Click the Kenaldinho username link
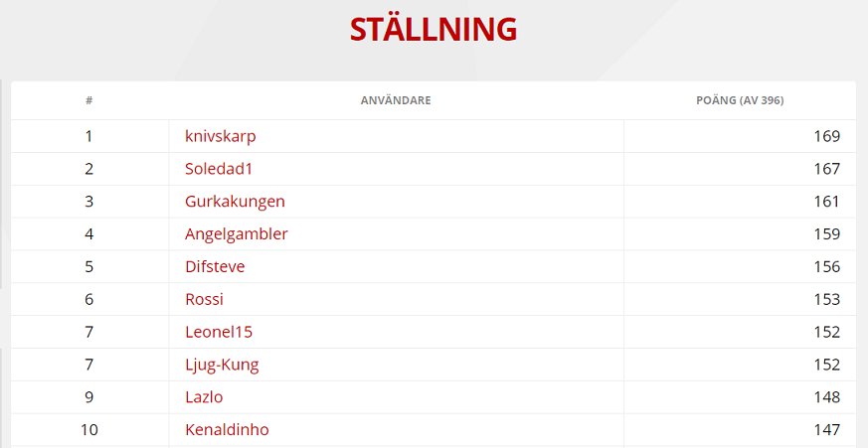Screen dimensions: 868x448 [x=227, y=430]
